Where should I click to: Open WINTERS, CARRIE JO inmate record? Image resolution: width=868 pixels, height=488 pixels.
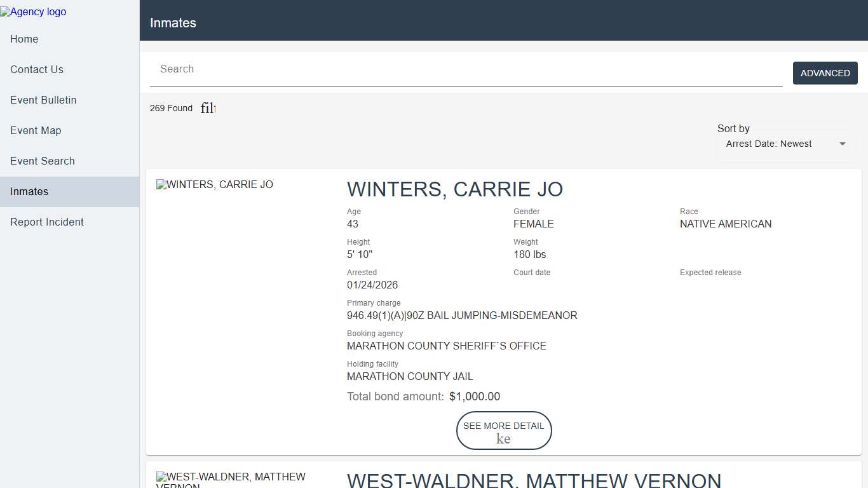455,189
